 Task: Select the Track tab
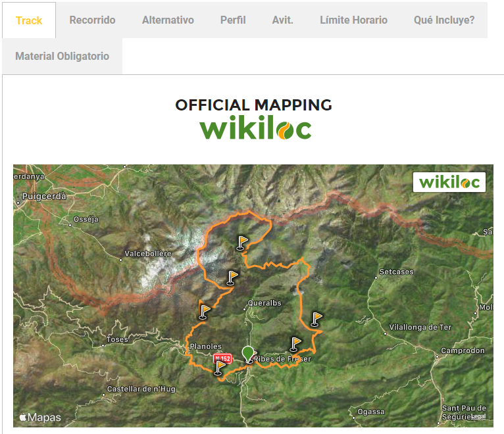click(29, 20)
